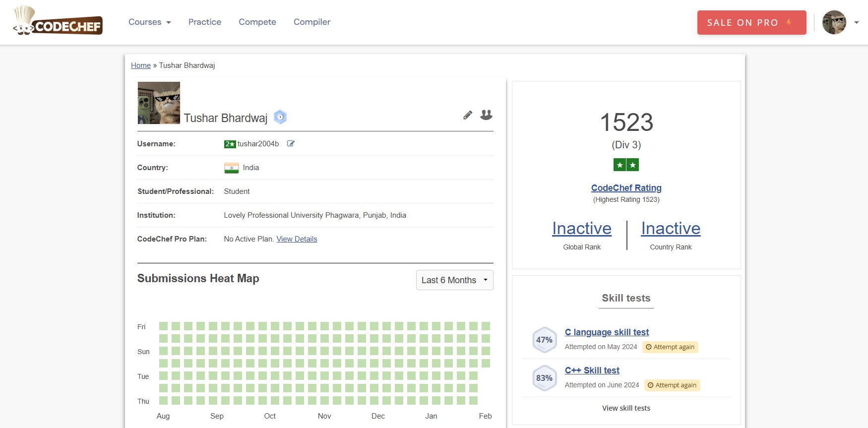The image size is (868, 428).
Task: Click the pencil edit profile icon
Action: pyautogui.click(x=468, y=115)
